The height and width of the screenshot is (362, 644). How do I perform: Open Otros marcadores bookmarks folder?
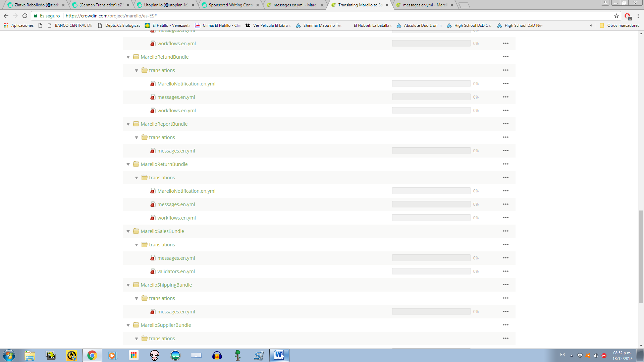(619, 25)
